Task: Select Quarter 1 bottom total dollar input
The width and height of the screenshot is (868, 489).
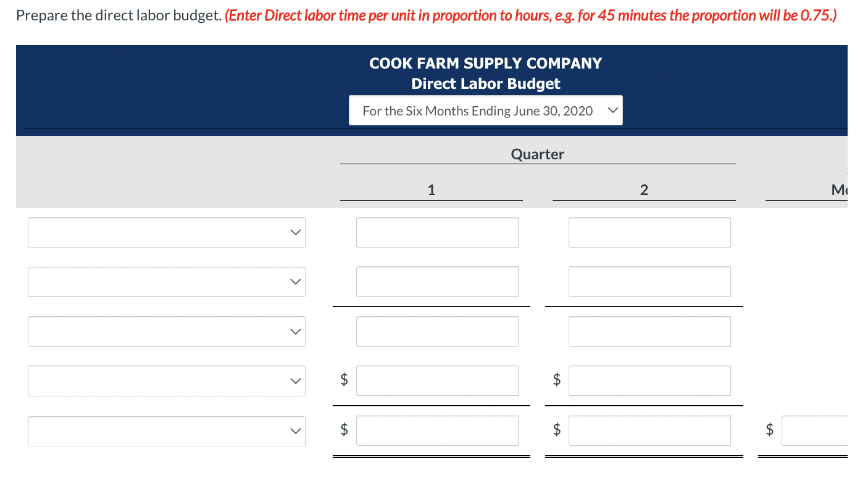Action: coord(437,431)
